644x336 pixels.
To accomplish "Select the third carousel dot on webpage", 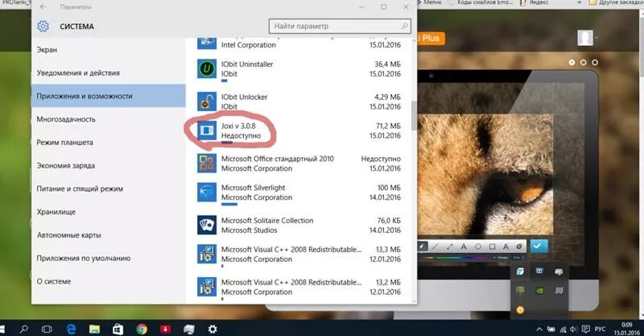I will coord(595,63).
